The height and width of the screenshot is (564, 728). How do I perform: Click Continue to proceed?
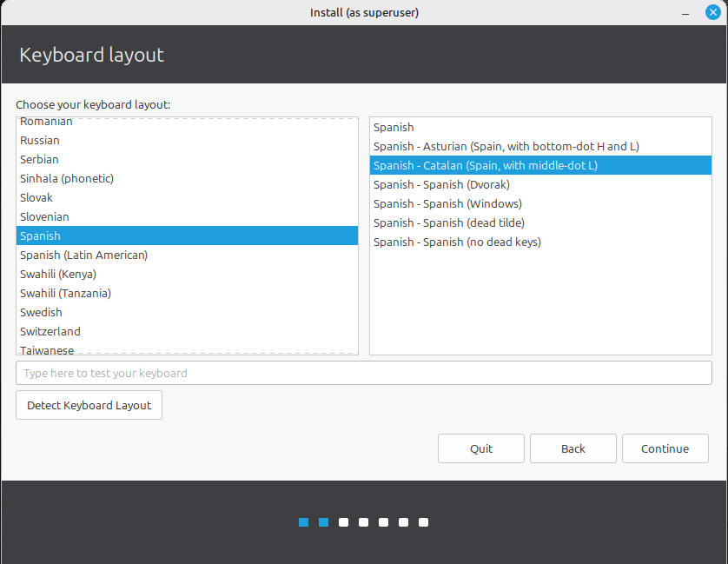(x=665, y=448)
